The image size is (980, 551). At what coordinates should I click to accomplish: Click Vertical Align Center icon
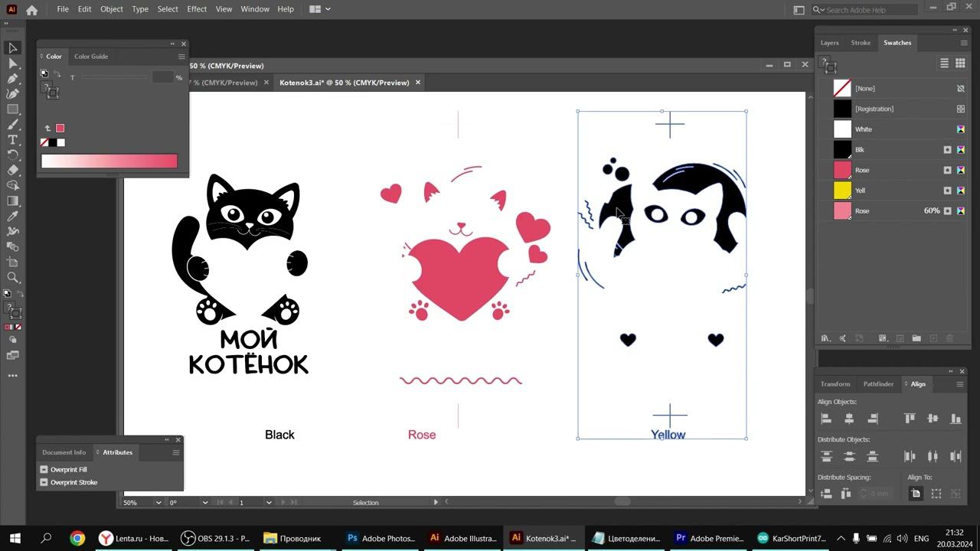click(x=933, y=419)
